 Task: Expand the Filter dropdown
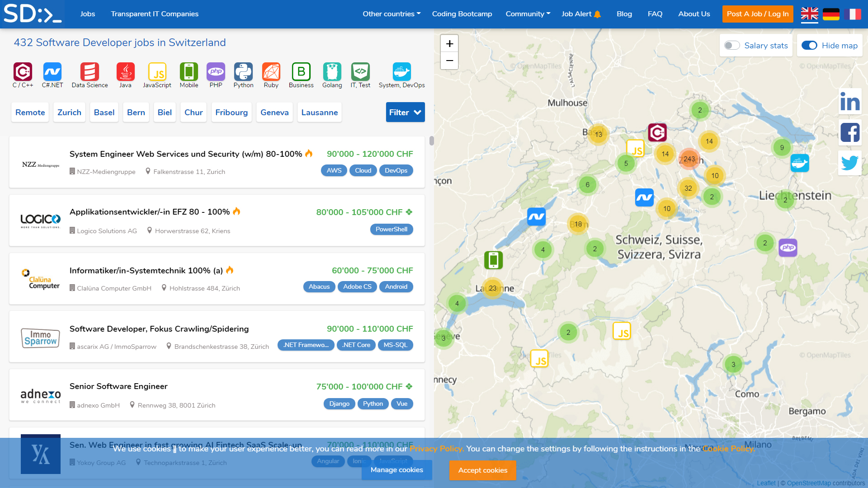(406, 112)
